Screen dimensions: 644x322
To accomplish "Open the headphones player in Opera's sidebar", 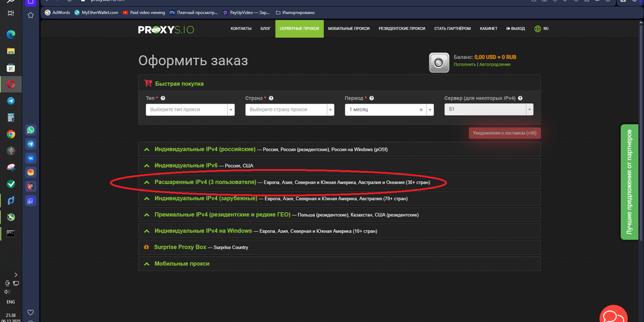I will [x=31, y=201].
